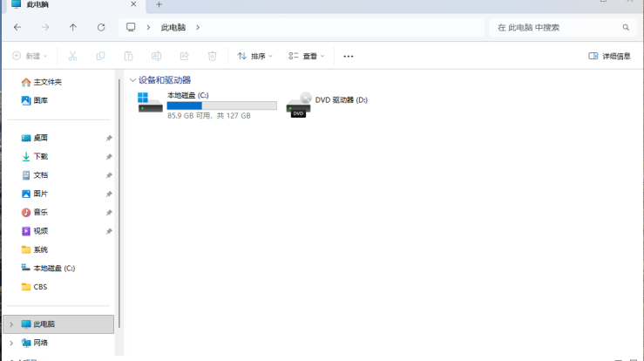Open 主文件夹 in sidebar
The height and width of the screenshot is (361, 644).
(42, 82)
